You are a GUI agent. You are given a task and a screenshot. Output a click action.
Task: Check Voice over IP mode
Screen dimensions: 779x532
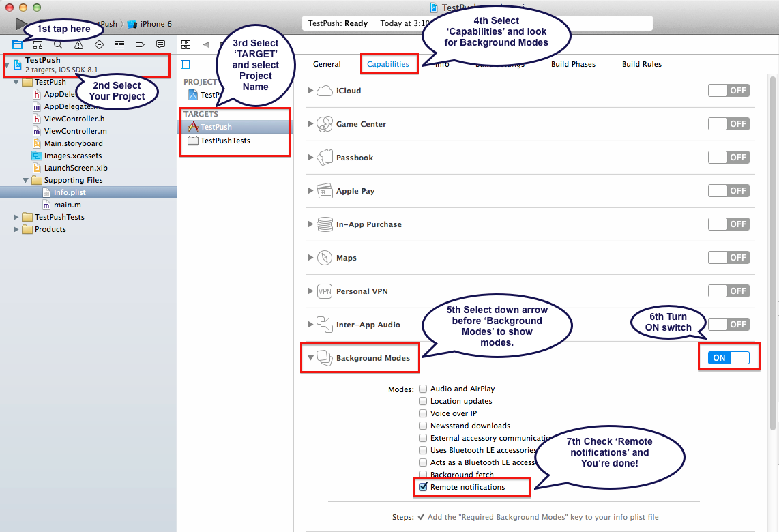click(423, 413)
